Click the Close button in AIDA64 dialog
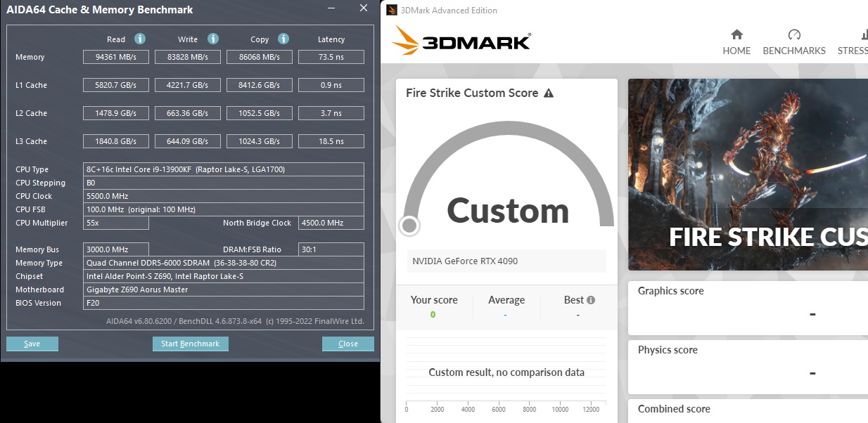The image size is (868, 423). [x=348, y=344]
